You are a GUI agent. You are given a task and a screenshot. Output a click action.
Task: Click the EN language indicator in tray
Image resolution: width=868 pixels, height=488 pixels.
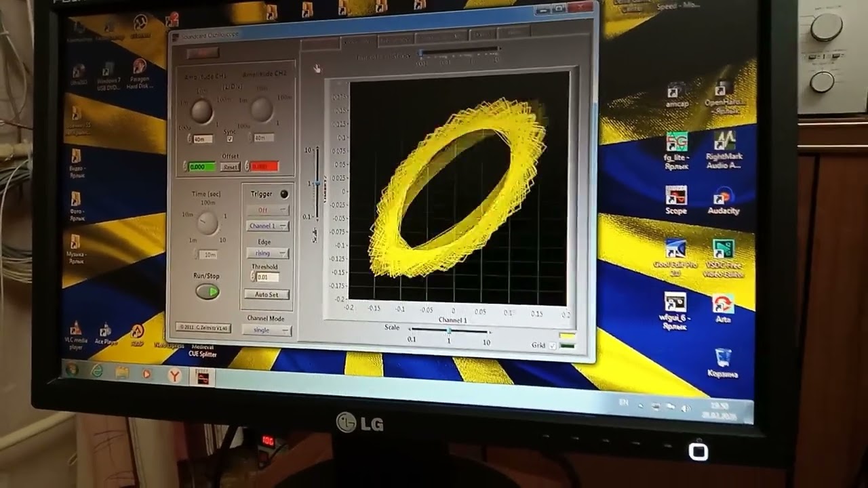[624, 403]
